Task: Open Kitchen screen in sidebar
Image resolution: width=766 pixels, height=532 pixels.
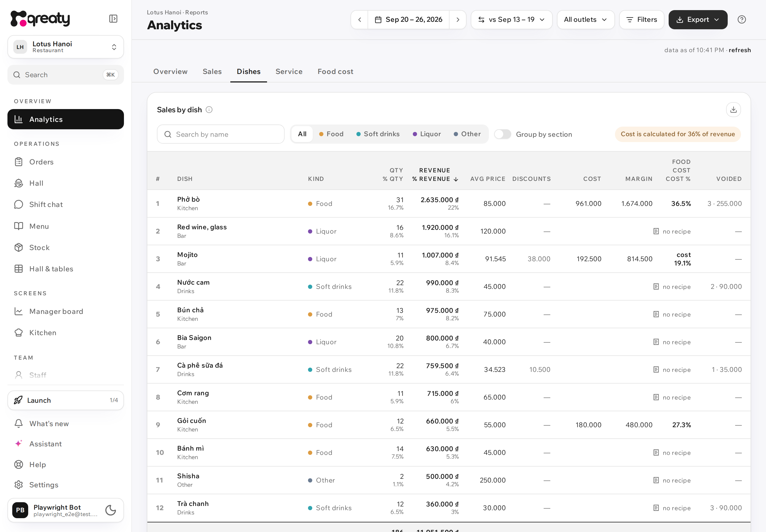Action: (x=66, y=333)
